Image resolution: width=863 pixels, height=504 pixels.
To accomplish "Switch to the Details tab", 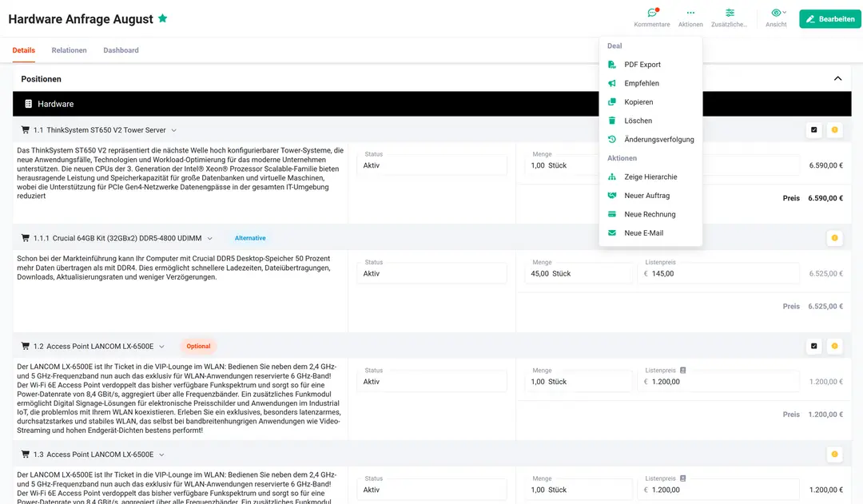I will click(x=24, y=50).
